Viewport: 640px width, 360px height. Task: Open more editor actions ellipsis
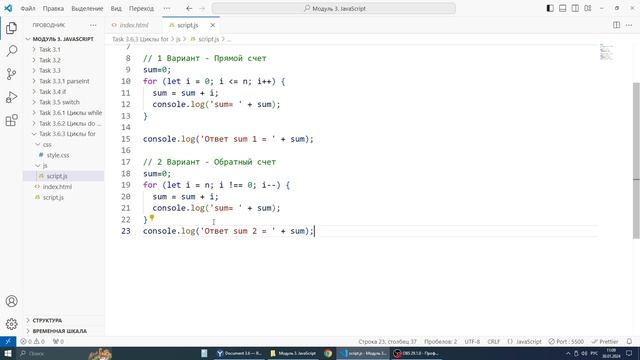pyautogui.click(x=629, y=25)
